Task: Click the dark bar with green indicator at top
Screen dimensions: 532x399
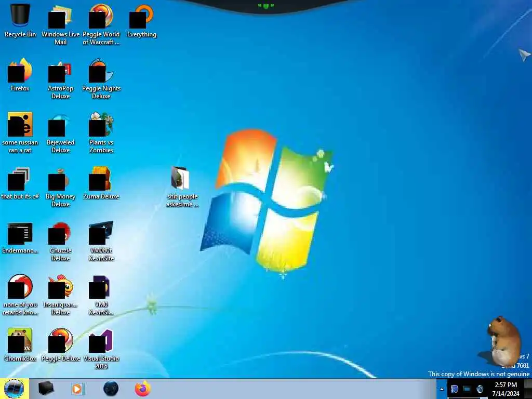Action: coord(265,6)
